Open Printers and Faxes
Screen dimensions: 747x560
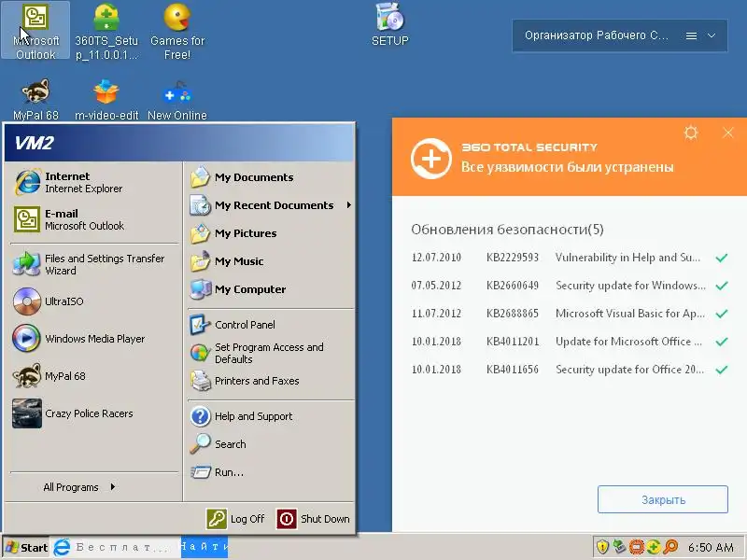271,381
